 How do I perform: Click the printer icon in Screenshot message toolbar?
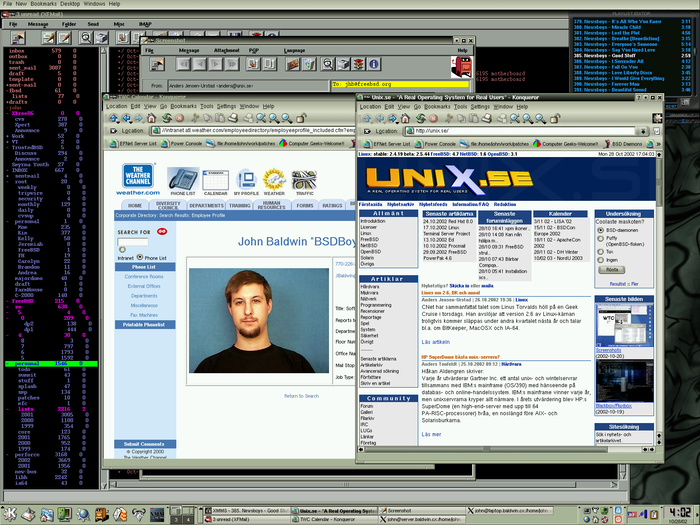tap(343, 64)
